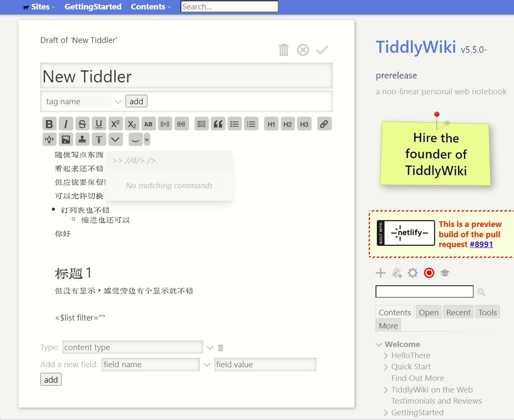Screen dimensions: 514x420
Task: Open pull request #8991 link
Action: coord(481,245)
